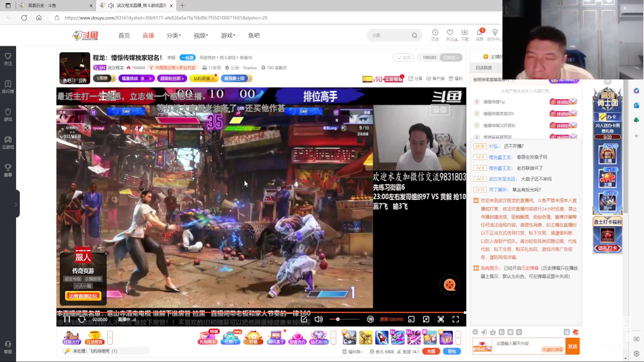Screen dimensions: 644x362
Task: Open 赛事 trophy sidebar icon
Action: pyautogui.click(x=8, y=171)
